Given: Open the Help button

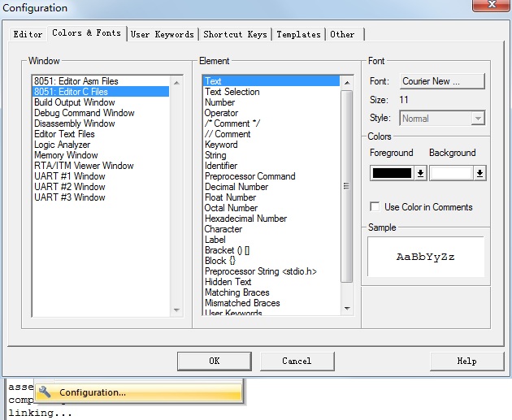Looking at the screenshot, I should point(466,361).
